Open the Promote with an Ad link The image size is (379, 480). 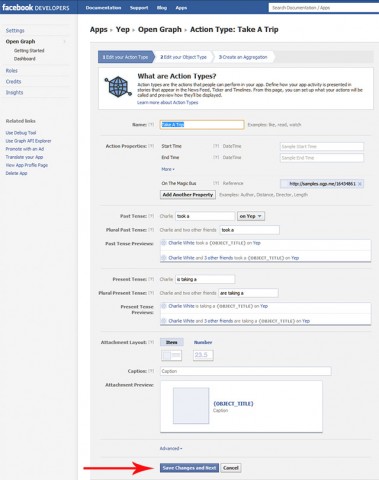(x=25, y=149)
